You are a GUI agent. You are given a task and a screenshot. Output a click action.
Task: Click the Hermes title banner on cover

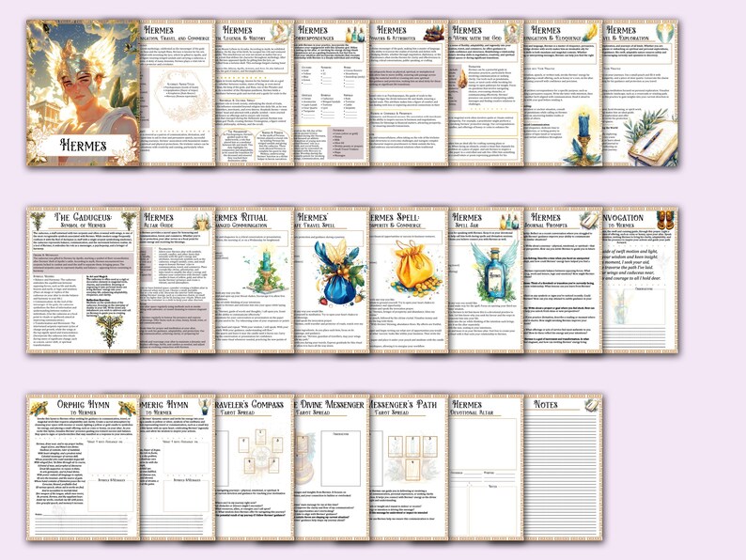(84, 145)
